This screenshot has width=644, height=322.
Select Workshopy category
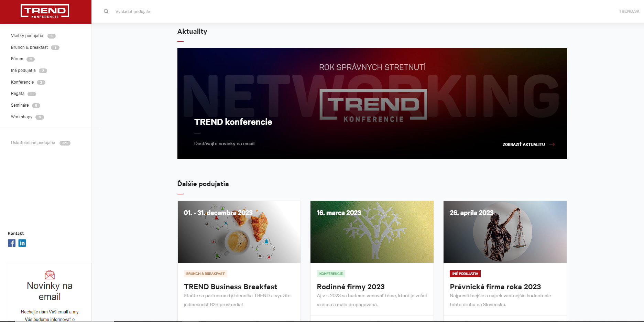(22, 117)
